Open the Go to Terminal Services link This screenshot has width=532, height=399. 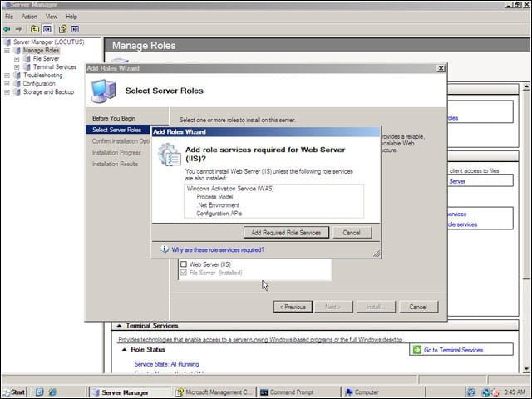click(x=453, y=350)
